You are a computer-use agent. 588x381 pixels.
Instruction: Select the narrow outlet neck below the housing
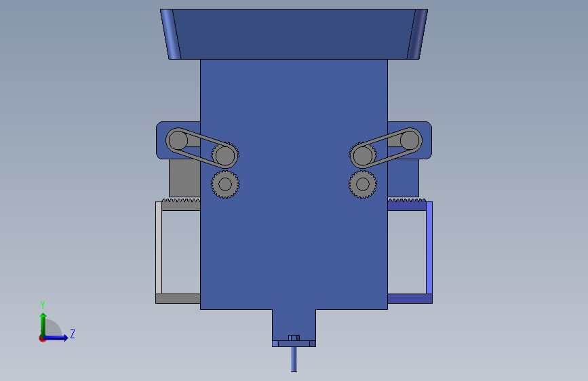coord(294,322)
